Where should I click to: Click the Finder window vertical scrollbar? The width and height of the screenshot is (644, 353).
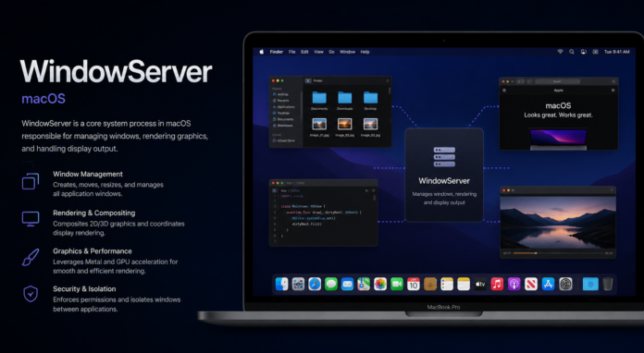point(389,91)
